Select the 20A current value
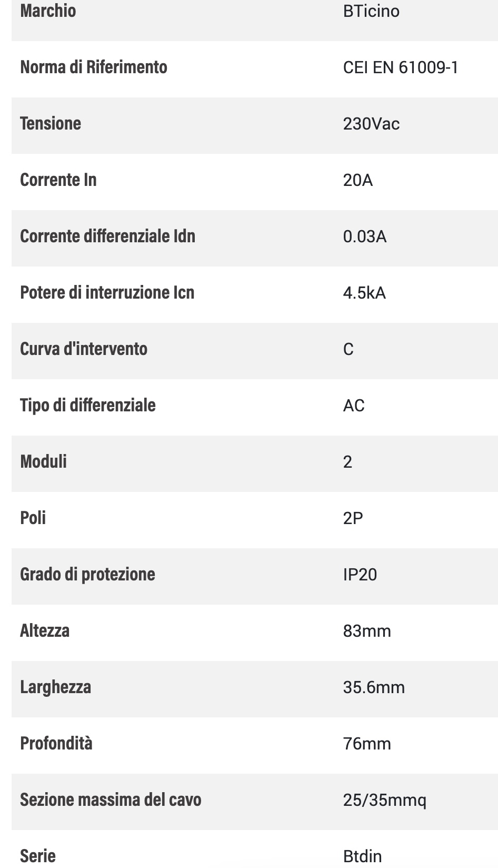 coord(358,180)
